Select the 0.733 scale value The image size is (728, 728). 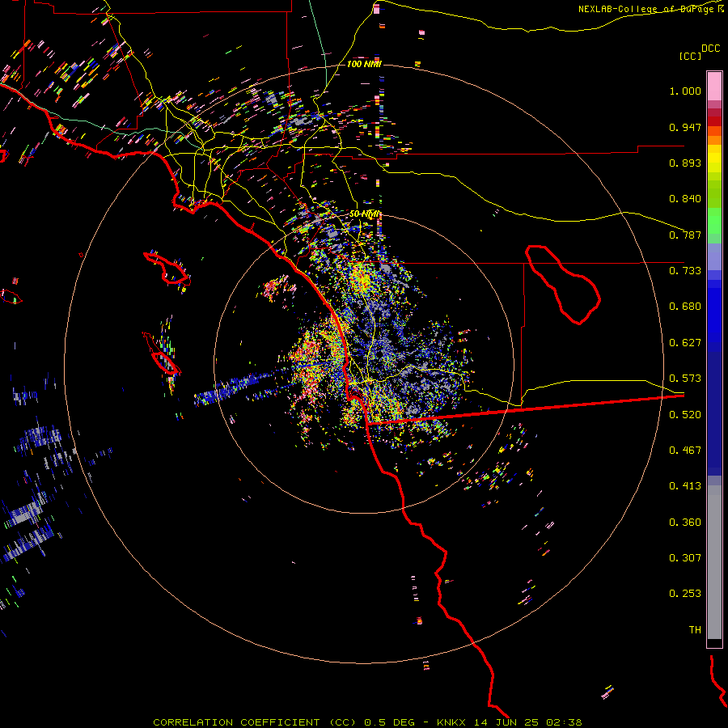click(685, 271)
